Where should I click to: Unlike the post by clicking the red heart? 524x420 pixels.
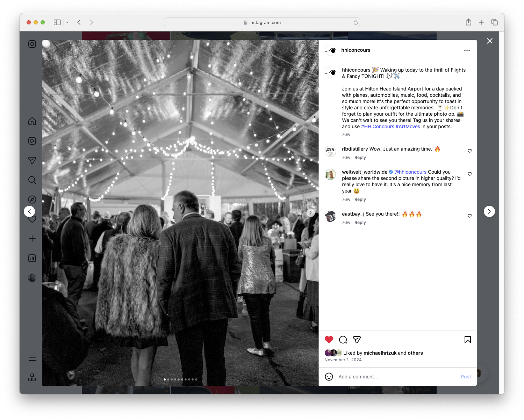pos(329,339)
